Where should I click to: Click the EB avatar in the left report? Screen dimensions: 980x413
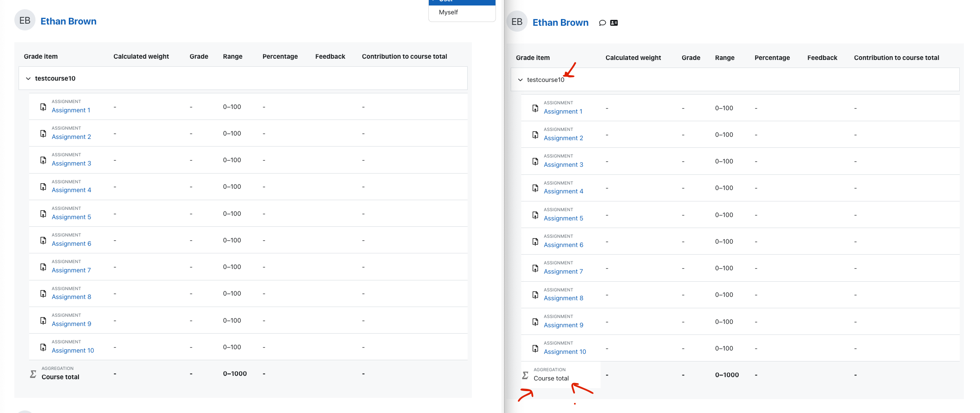(25, 20)
